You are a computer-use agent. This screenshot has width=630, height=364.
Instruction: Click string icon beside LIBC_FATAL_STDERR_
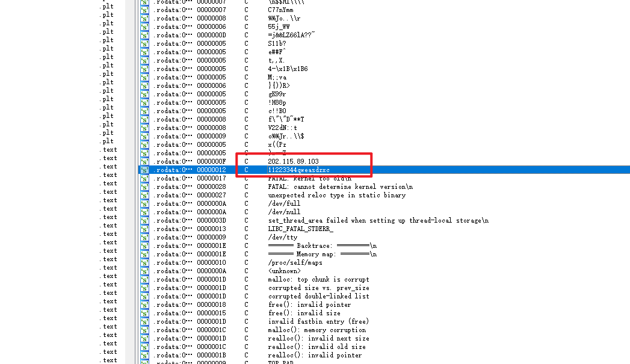(144, 229)
